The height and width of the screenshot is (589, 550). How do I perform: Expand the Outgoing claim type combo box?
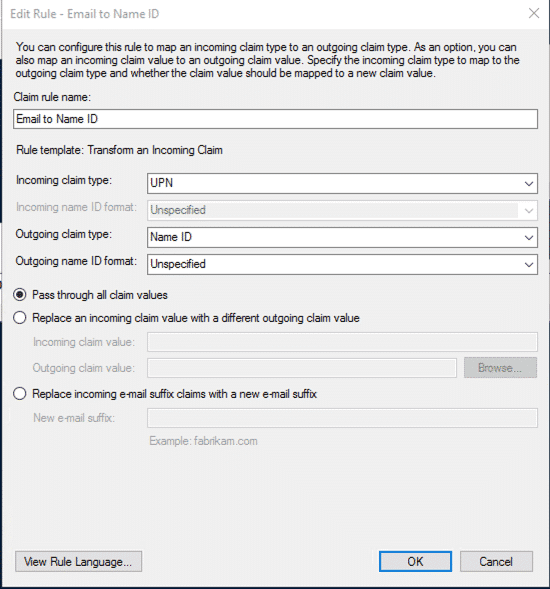342,237
